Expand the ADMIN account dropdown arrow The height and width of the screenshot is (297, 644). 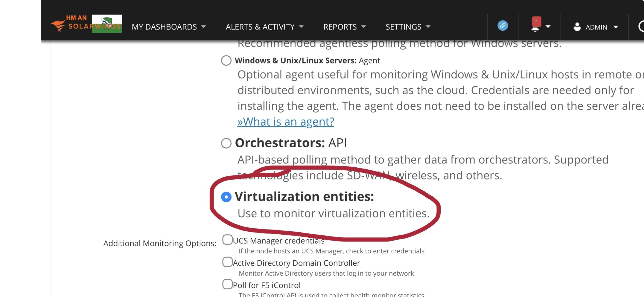pos(616,27)
